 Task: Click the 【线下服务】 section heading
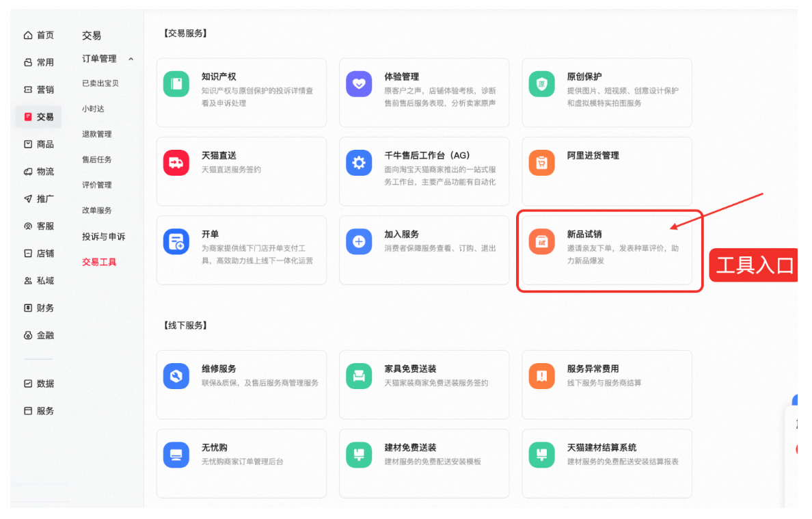[x=185, y=325]
